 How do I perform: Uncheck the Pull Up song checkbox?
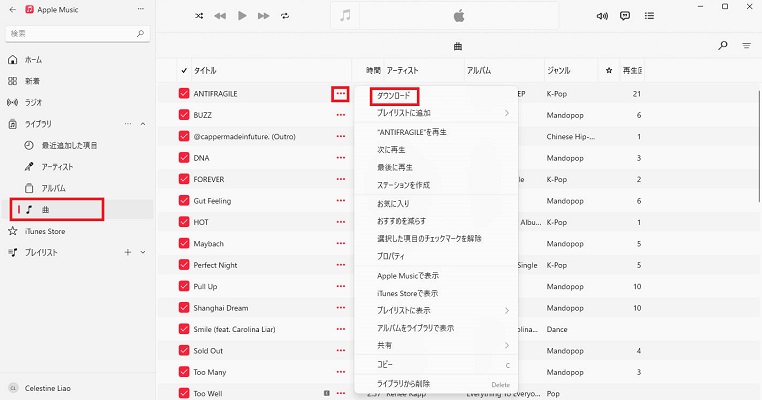pyautogui.click(x=184, y=286)
